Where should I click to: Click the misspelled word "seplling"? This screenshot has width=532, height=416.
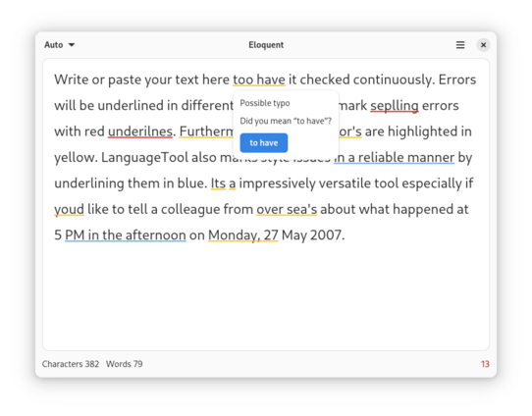(395, 105)
